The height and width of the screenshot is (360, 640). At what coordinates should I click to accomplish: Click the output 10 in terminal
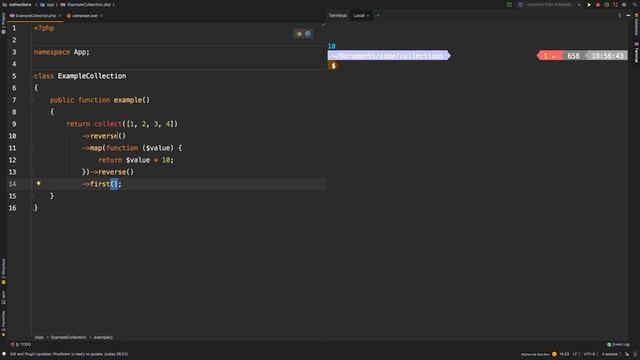tap(331, 46)
